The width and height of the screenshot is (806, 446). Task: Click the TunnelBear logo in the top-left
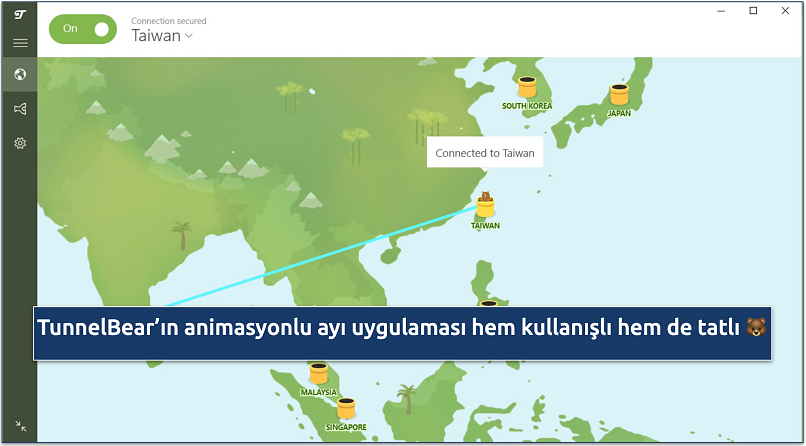[19, 14]
